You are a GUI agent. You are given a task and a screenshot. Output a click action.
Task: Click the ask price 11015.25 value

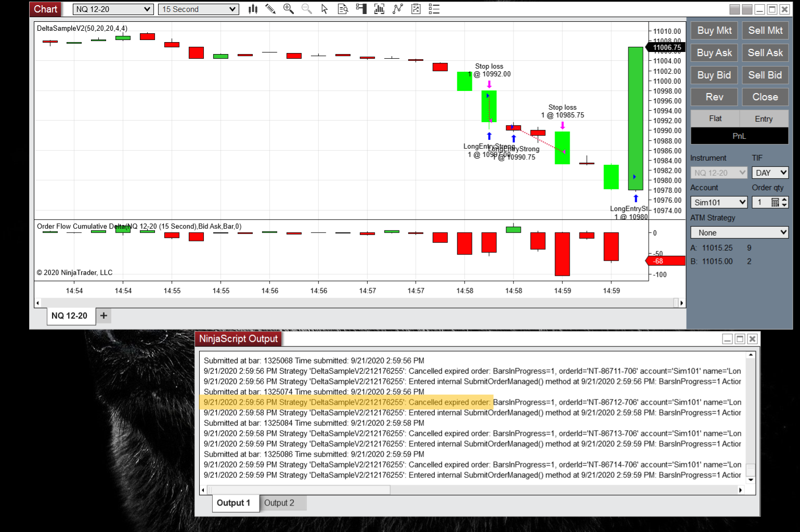point(717,248)
